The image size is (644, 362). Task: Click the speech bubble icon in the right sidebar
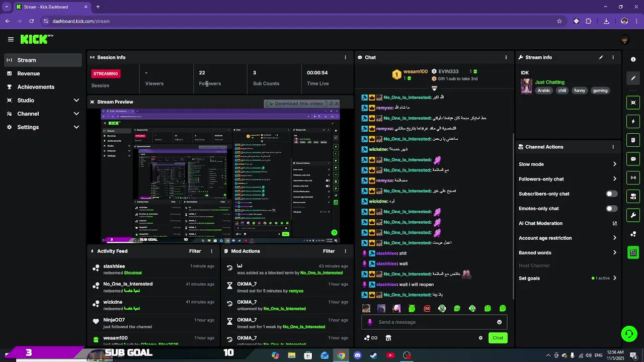click(x=633, y=159)
